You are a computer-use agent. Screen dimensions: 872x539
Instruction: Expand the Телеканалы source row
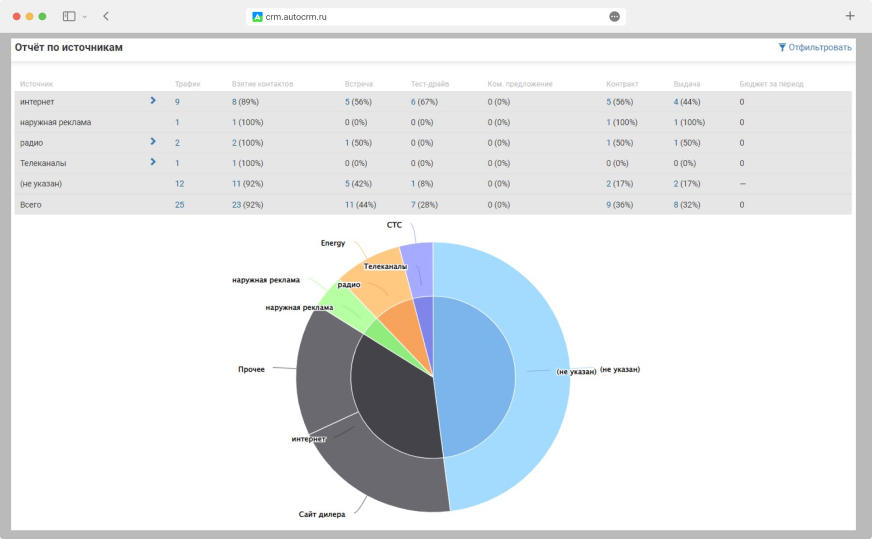pos(153,162)
